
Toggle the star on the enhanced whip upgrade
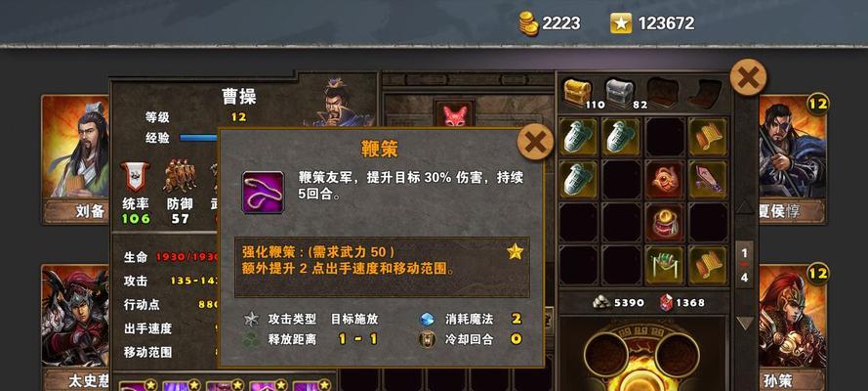click(x=515, y=251)
